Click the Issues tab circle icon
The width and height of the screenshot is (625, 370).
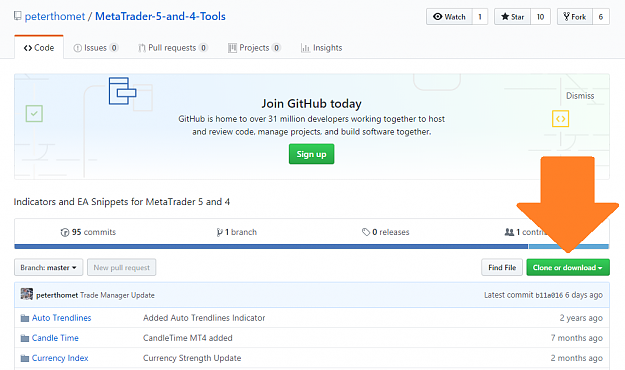coord(78,48)
